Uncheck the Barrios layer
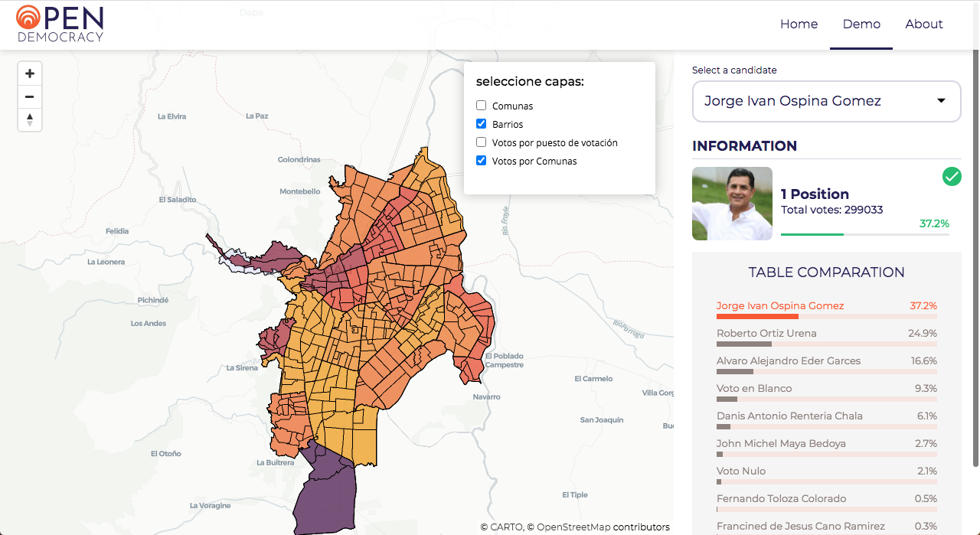 pyautogui.click(x=482, y=124)
